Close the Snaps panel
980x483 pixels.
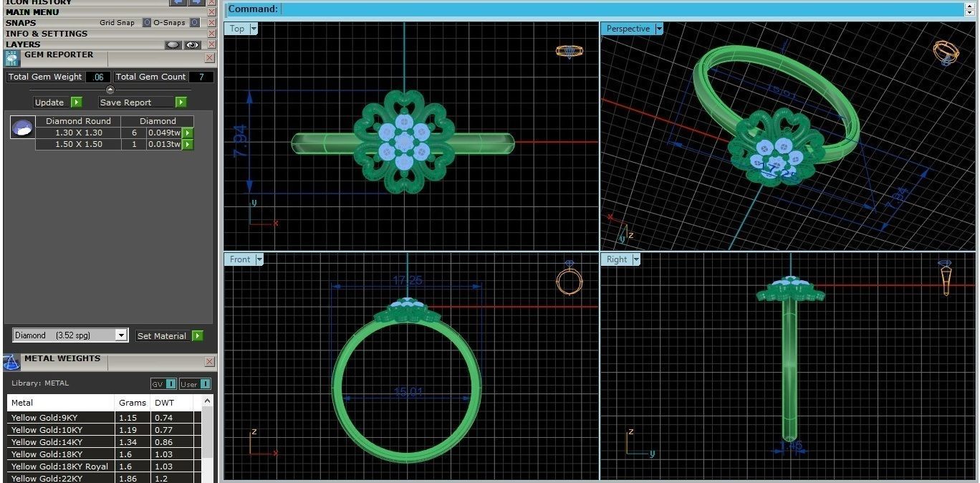[x=211, y=23]
